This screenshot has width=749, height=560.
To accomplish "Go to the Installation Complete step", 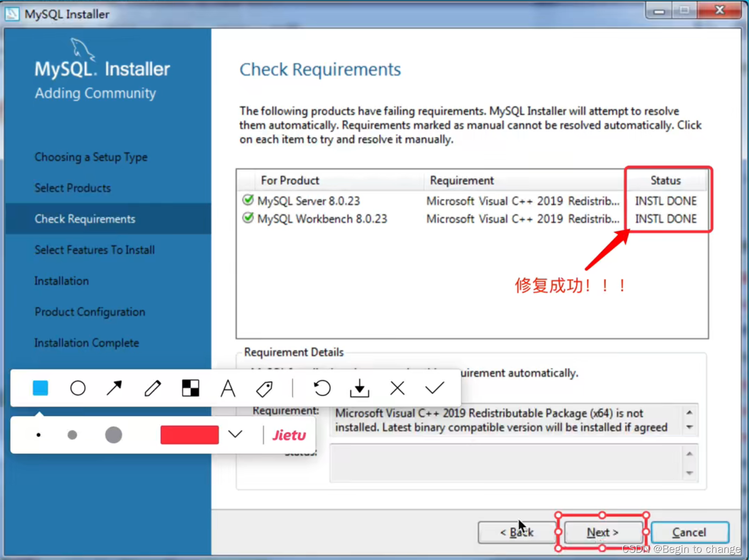I will (x=87, y=343).
